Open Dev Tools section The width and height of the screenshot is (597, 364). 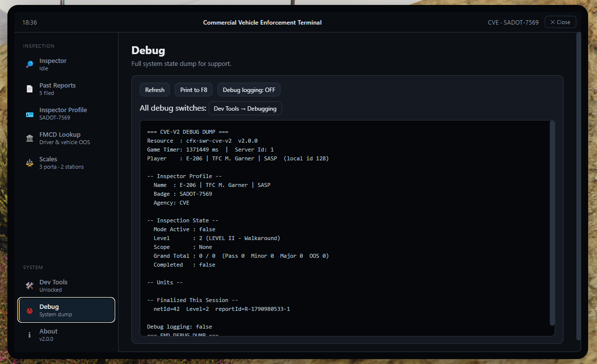coord(66,286)
